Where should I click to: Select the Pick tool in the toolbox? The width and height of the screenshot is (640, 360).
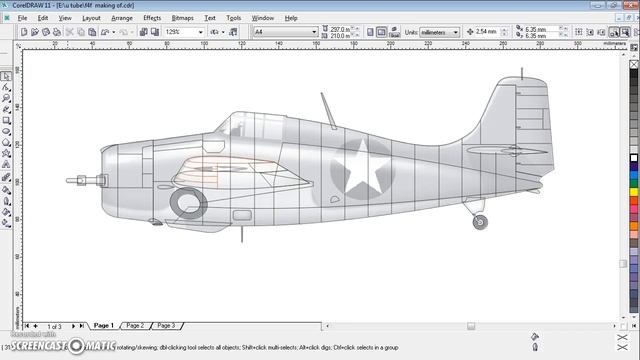point(6,76)
